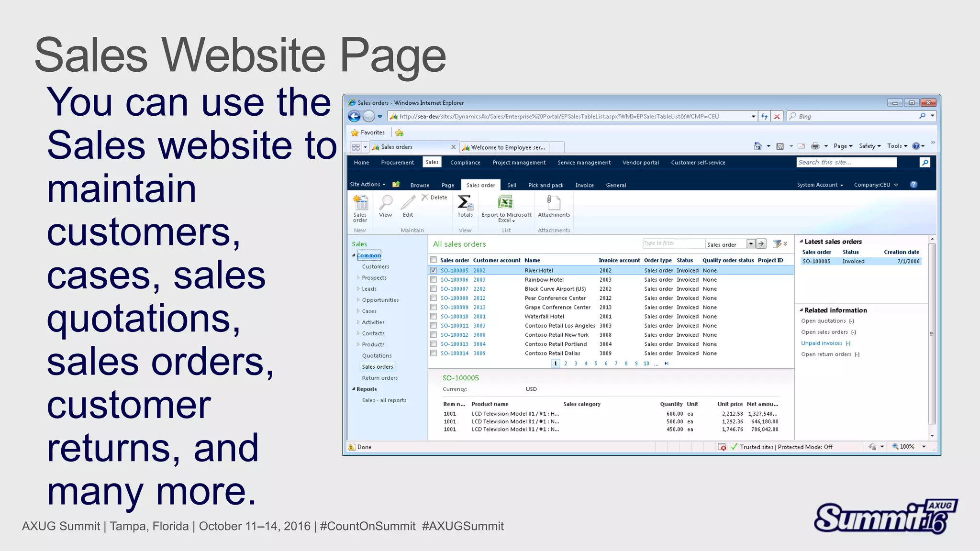
Task: Click the new Sales order ribbon icon
Action: coord(360,203)
